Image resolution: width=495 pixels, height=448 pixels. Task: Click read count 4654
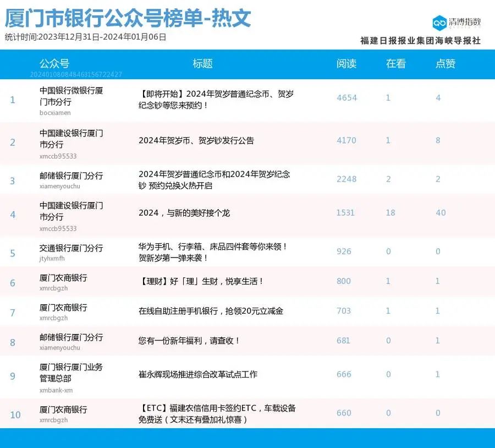[346, 97]
